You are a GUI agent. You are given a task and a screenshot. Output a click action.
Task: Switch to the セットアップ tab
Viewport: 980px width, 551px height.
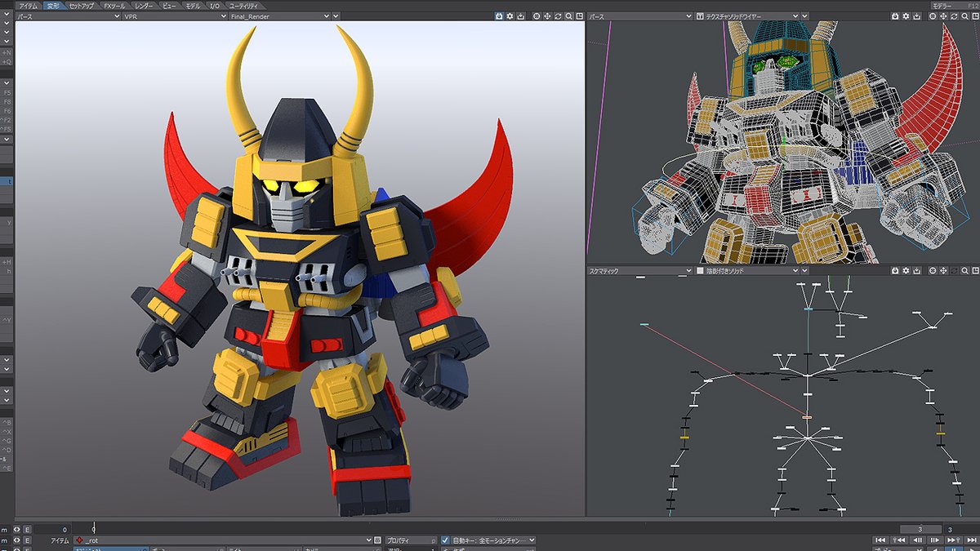(x=82, y=6)
